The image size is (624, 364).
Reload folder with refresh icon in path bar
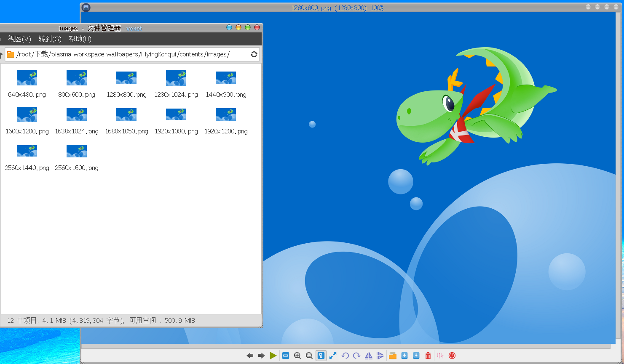coord(254,54)
